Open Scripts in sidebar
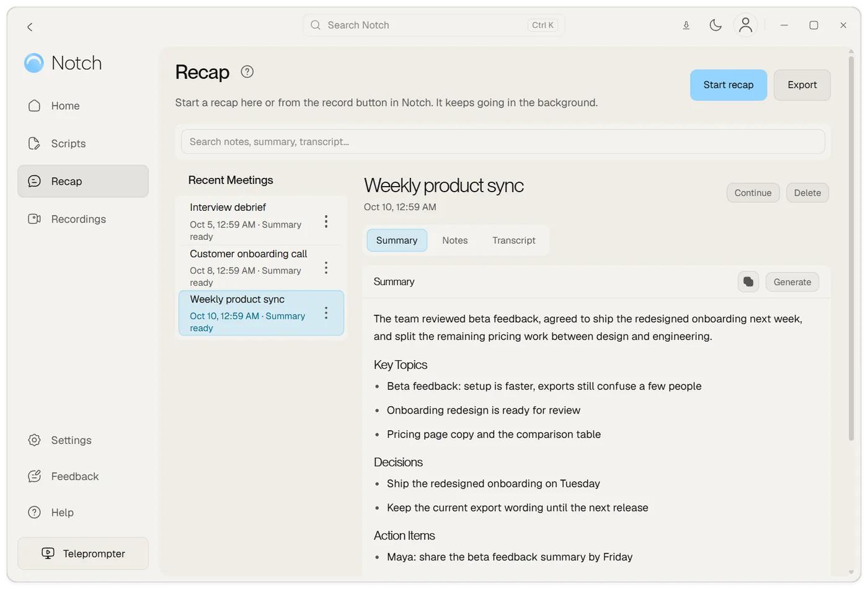This screenshot has height=589, width=868. tap(83, 144)
